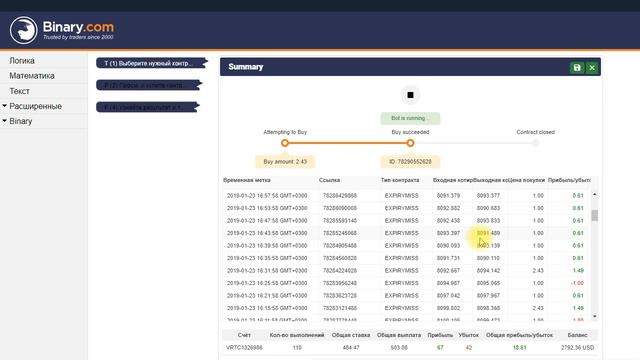Select the trade row timestamped 16:35:58
640x360 pixels.
(406, 258)
